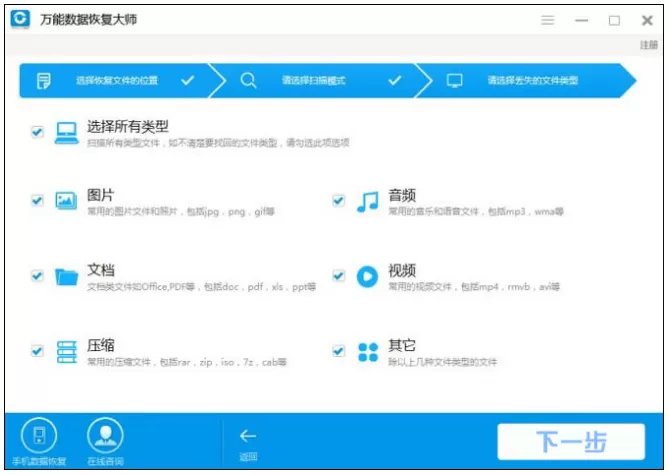
Task: Click the 压缩 label
Action: [101, 345]
